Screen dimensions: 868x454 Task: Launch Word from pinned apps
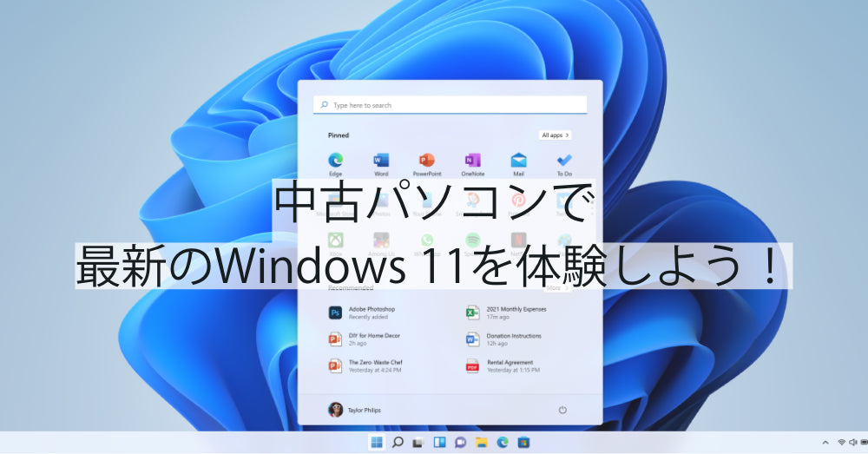381,161
